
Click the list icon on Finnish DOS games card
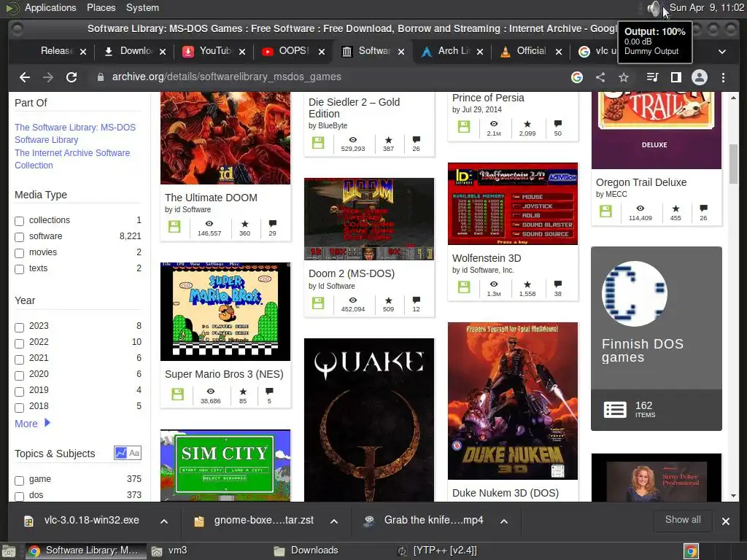click(615, 410)
